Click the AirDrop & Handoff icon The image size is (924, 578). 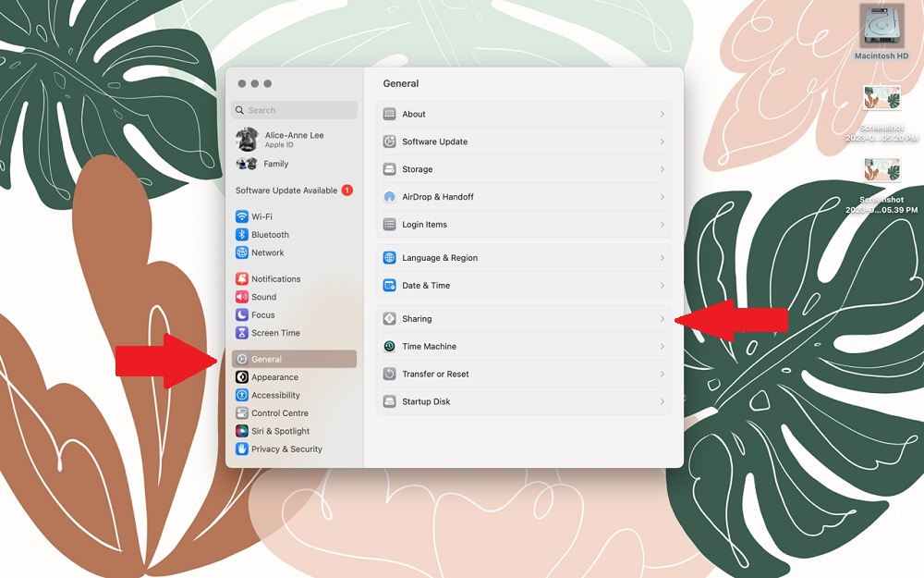(x=390, y=197)
